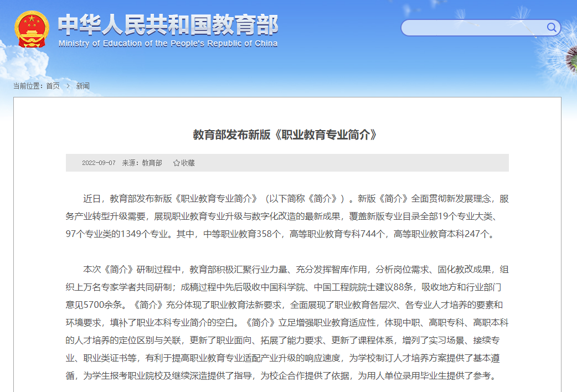
Task: Click the search magnifier icon
Action: coord(551,28)
